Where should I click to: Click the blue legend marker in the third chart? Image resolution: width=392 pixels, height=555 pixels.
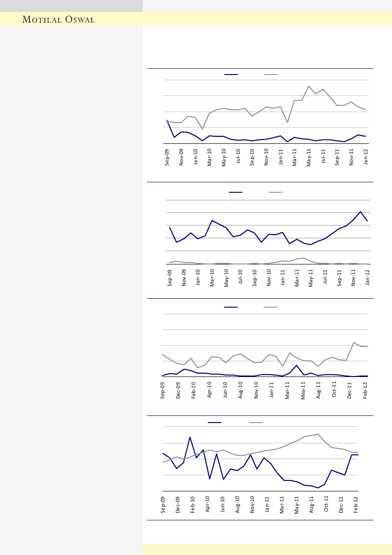click(x=231, y=308)
